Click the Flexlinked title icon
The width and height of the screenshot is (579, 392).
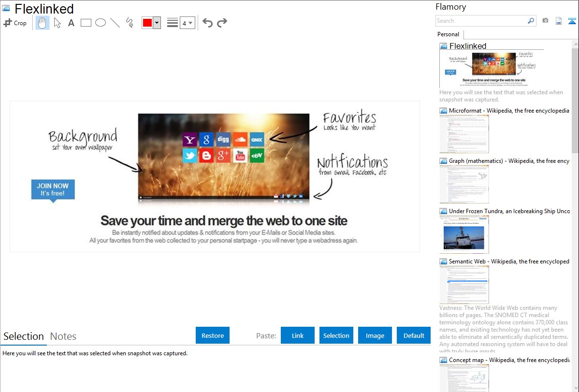pyautogui.click(x=6, y=8)
